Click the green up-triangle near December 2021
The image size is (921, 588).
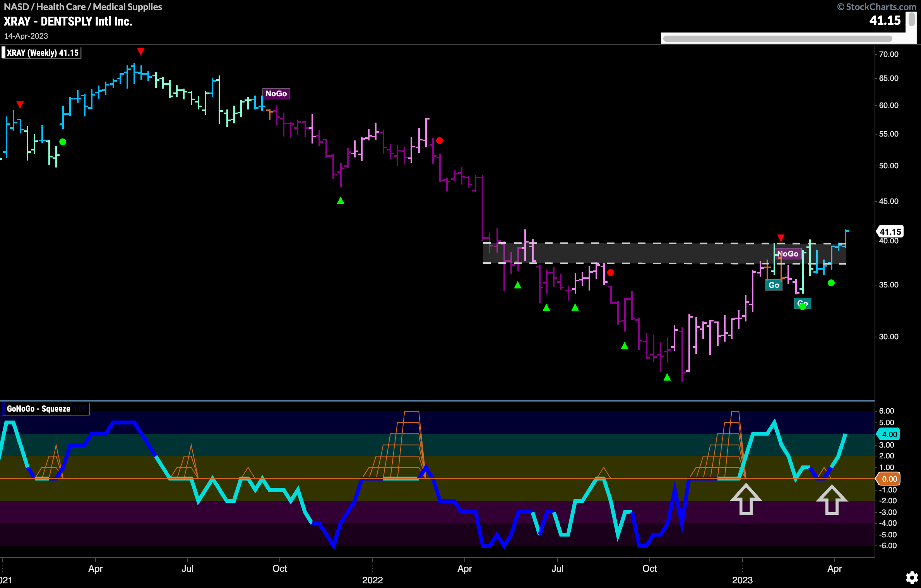coord(341,200)
